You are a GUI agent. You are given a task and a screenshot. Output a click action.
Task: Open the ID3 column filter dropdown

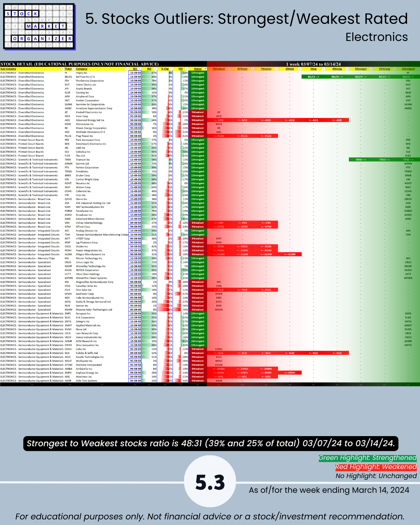(x=187, y=69)
